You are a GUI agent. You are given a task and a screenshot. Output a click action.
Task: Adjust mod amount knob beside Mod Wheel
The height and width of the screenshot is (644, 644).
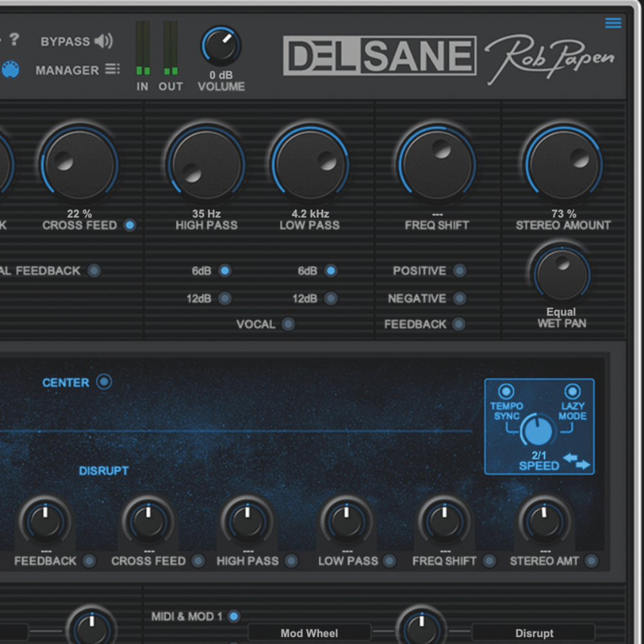(x=421, y=629)
